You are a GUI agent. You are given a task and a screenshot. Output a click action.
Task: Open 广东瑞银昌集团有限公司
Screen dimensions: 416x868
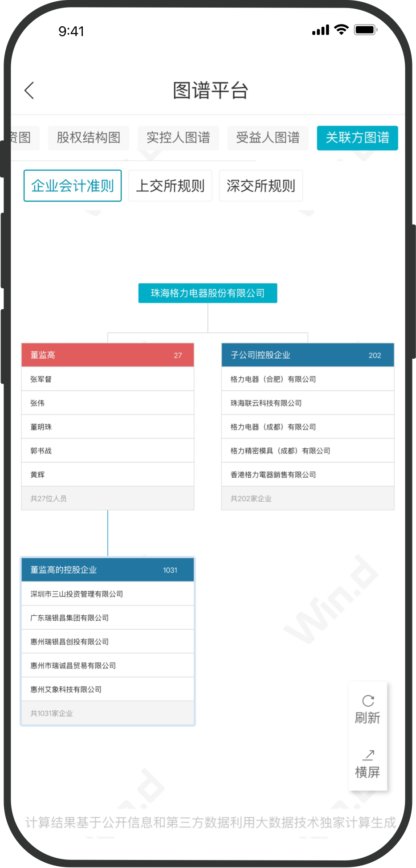pos(108,618)
